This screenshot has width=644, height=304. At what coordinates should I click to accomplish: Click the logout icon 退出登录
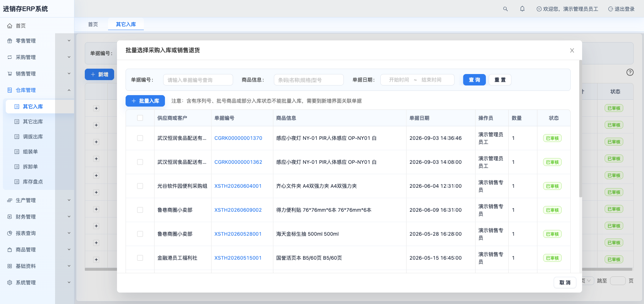pos(610,9)
